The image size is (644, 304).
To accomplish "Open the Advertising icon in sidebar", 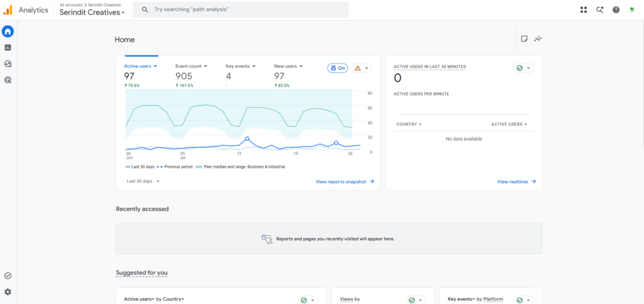I will click(x=8, y=80).
